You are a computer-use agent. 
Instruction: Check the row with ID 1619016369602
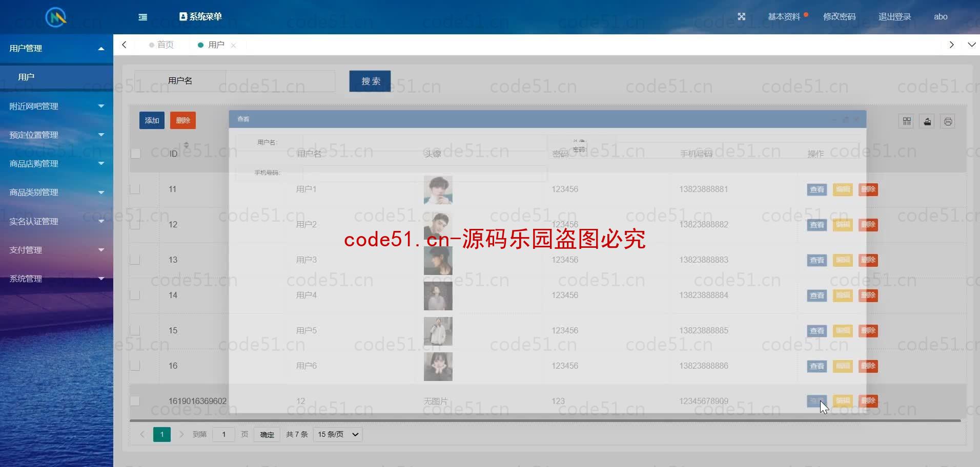click(x=135, y=401)
